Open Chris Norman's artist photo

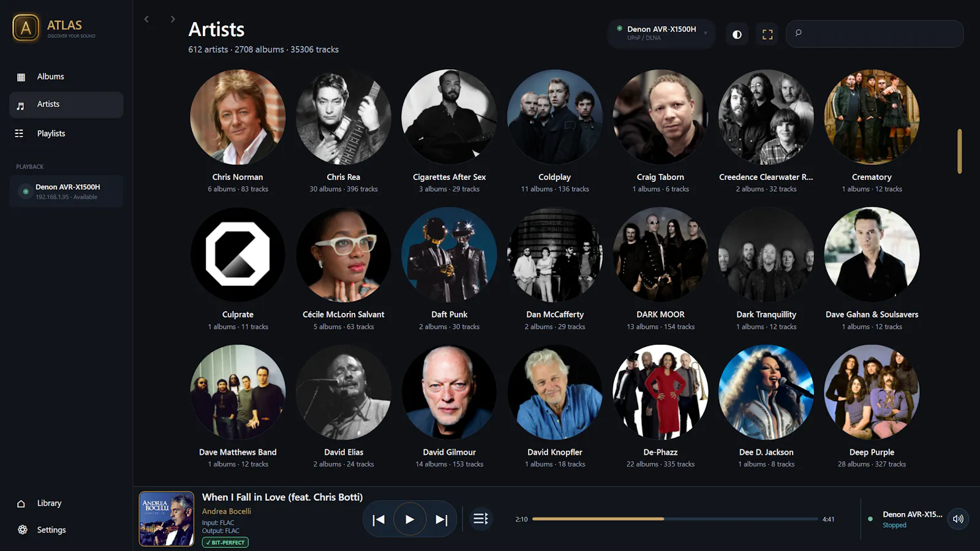pos(238,117)
